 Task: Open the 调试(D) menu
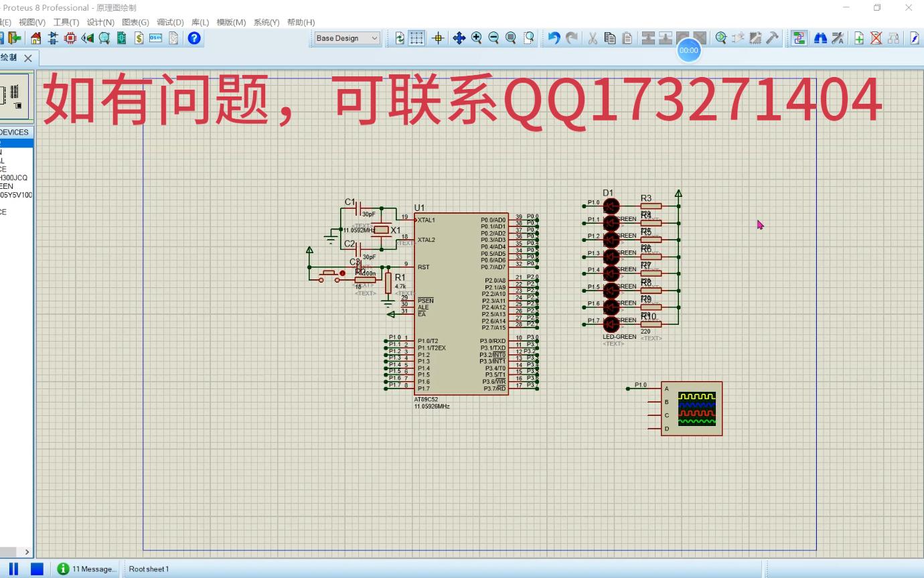click(170, 22)
